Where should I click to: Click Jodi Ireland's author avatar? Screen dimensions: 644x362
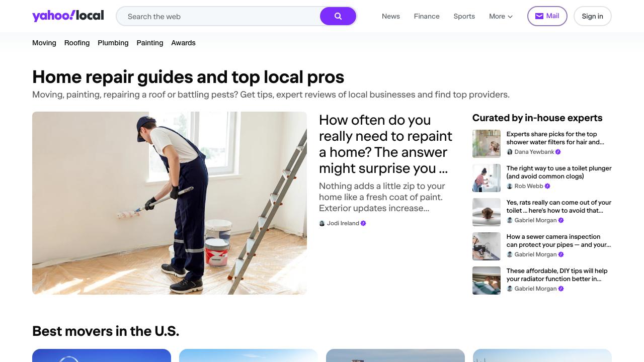pos(322,223)
